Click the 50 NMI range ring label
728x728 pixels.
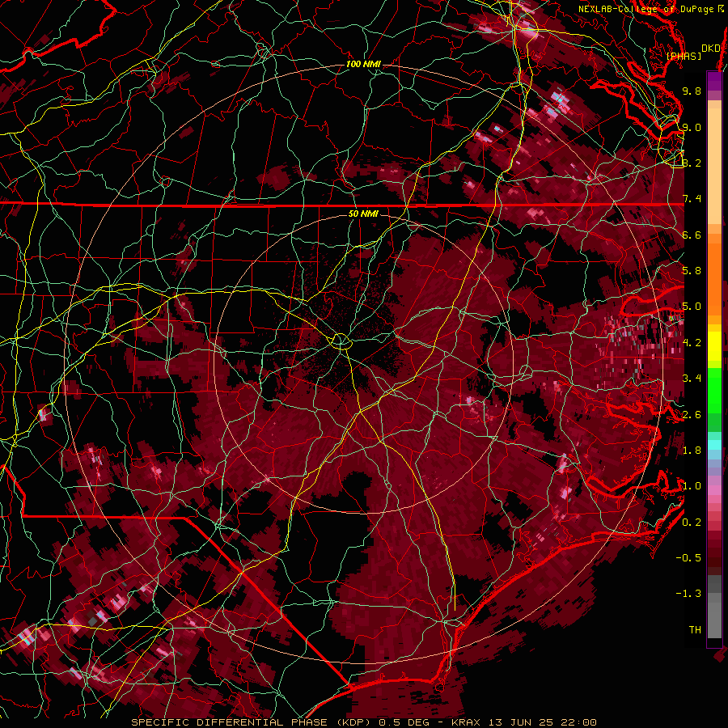click(x=363, y=214)
